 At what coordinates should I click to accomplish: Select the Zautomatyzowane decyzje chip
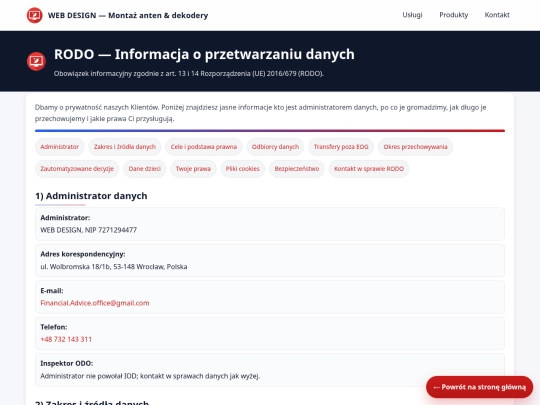tap(77, 169)
